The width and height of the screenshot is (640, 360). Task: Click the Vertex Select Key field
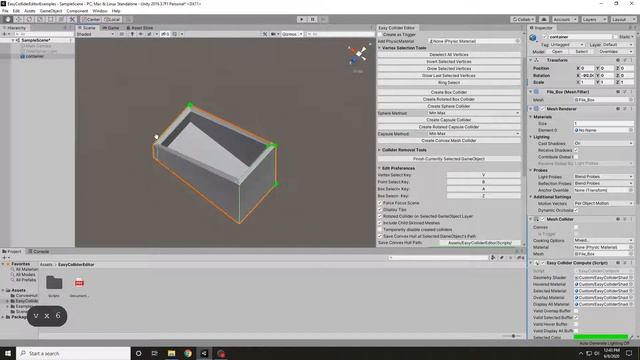tap(483, 175)
